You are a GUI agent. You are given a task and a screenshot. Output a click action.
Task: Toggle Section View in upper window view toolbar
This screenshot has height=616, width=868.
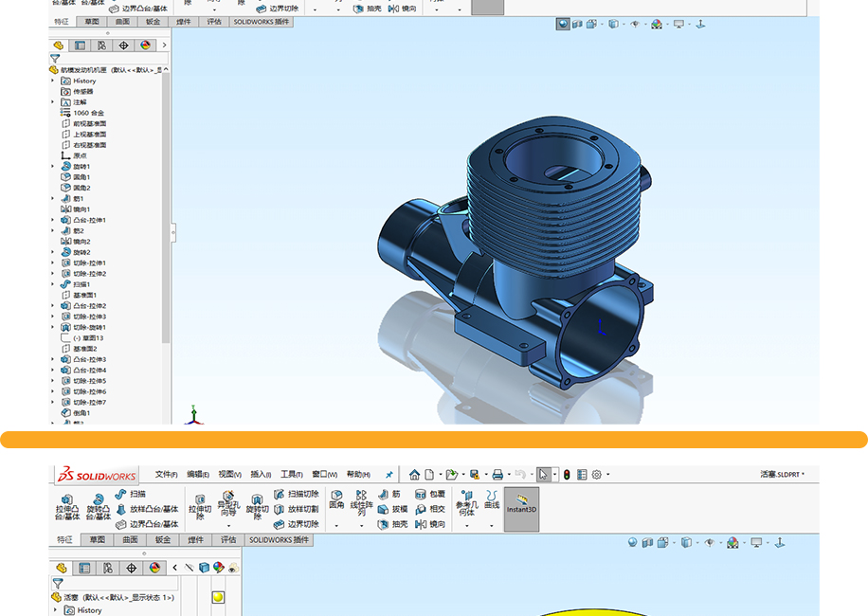point(577,25)
